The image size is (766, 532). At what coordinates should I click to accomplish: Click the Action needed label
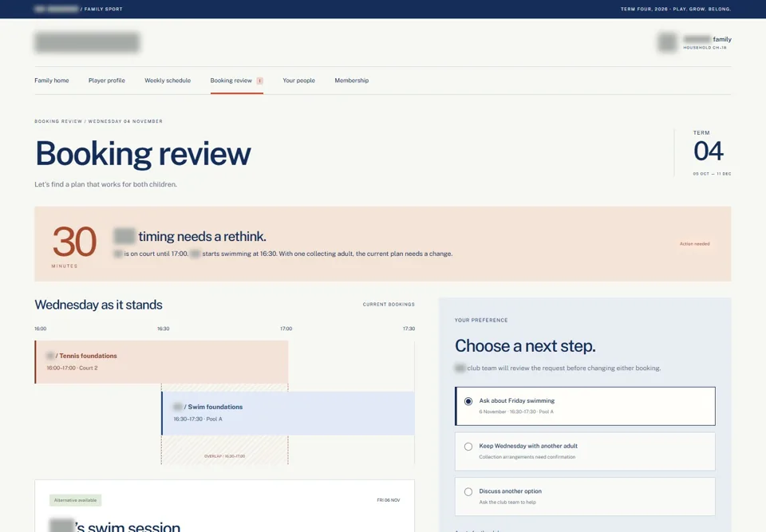[x=694, y=244]
